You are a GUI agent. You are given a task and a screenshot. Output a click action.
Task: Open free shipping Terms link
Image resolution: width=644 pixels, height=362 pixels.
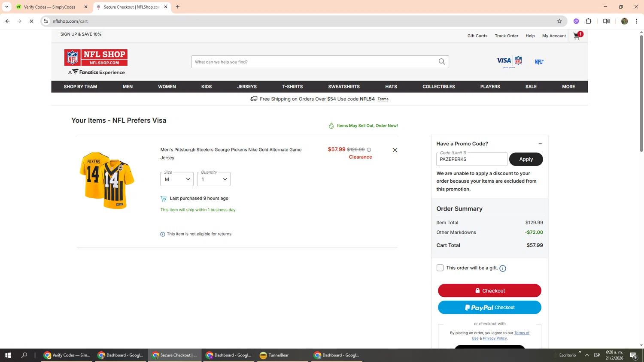click(x=383, y=99)
